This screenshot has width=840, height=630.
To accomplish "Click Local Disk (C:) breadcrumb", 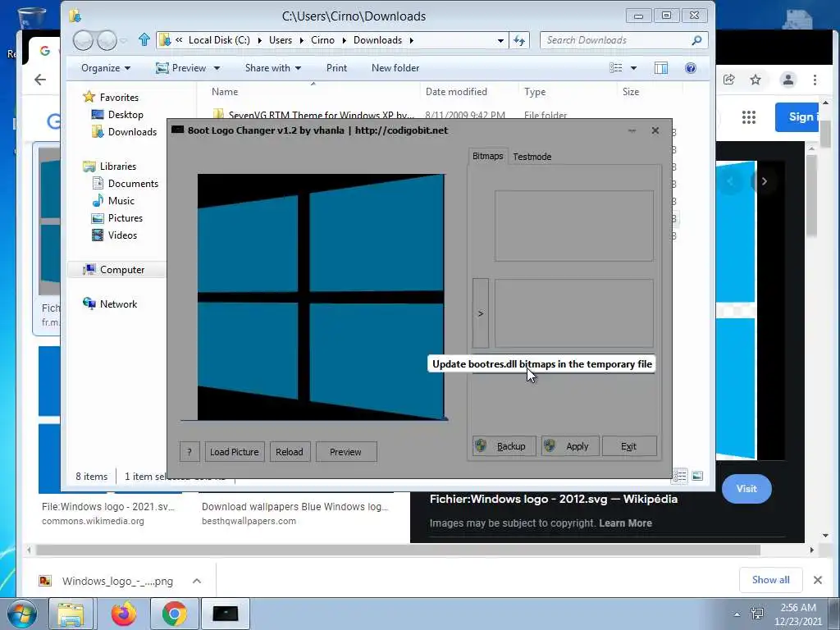I will point(219,40).
